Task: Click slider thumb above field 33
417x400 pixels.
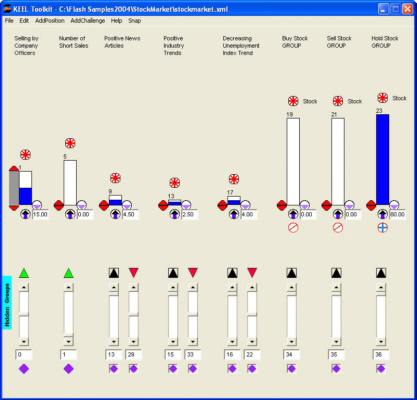Action: (193, 314)
